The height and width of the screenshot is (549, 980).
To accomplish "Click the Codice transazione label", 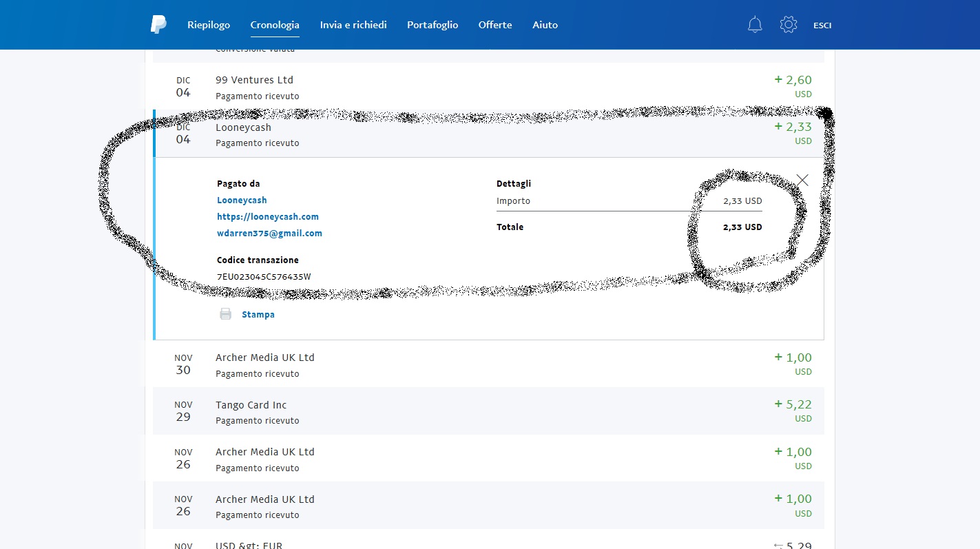I will [258, 260].
